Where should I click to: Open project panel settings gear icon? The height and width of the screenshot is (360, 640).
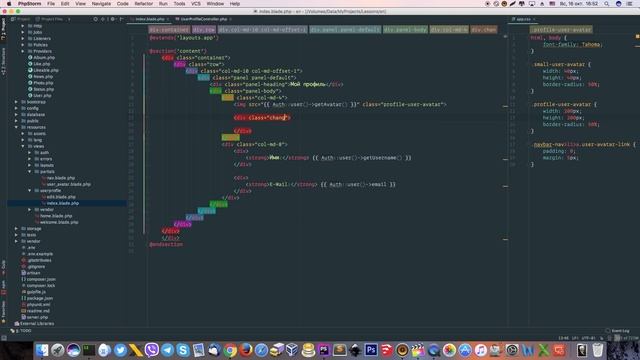click(x=113, y=19)
